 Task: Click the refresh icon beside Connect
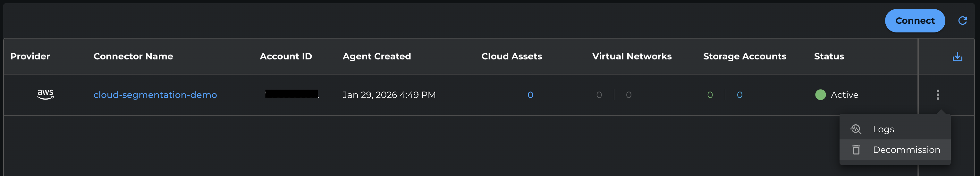pyautogui.click(x=962, y=21)
